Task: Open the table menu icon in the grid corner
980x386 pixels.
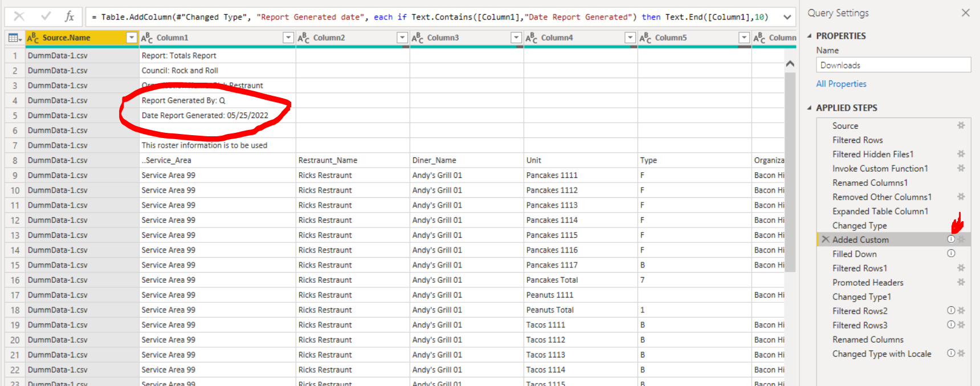Action: pyautogui.click(x=15, y=38)
